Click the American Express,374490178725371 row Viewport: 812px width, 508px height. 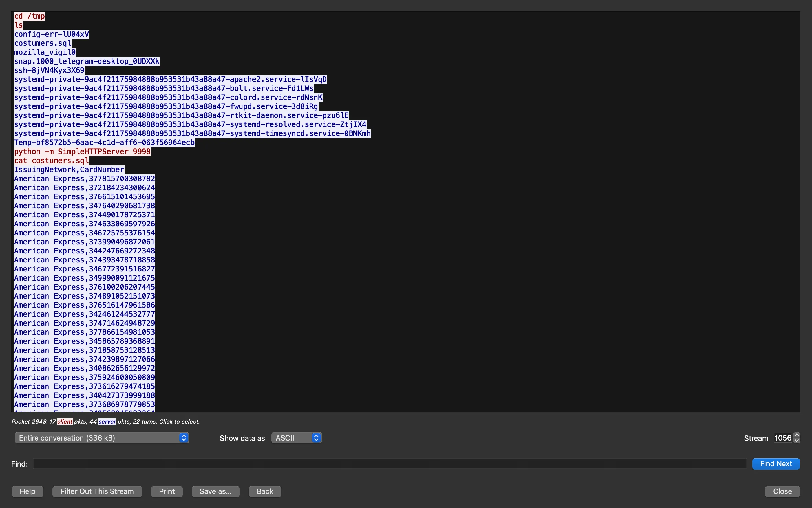tap(85, 215)
